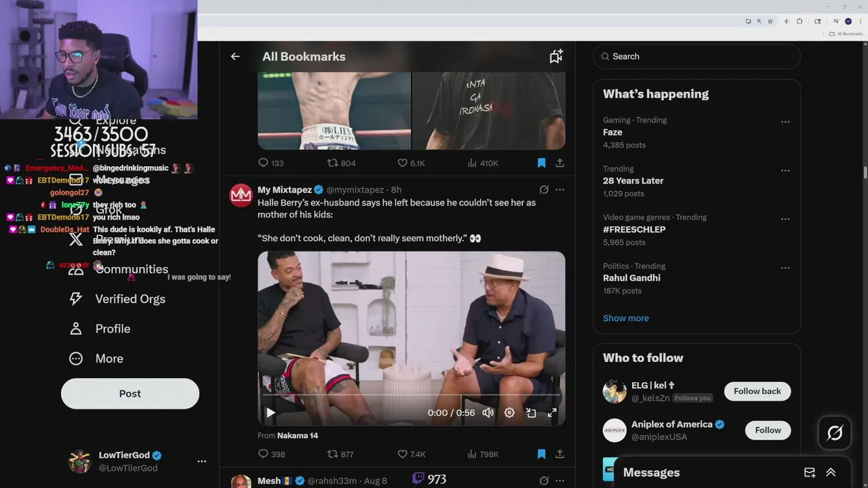
Task: Like the top post with 6.1K likes
Action: [x=402, y=163]
